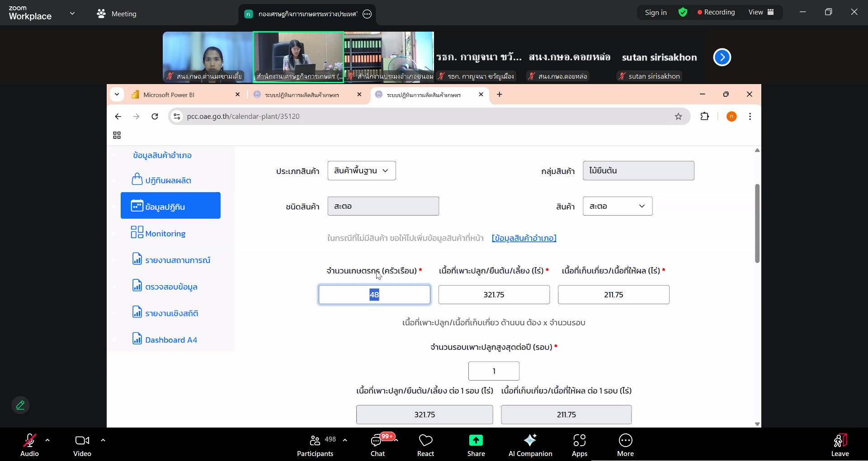Open the Apps menu

(579, 445)
